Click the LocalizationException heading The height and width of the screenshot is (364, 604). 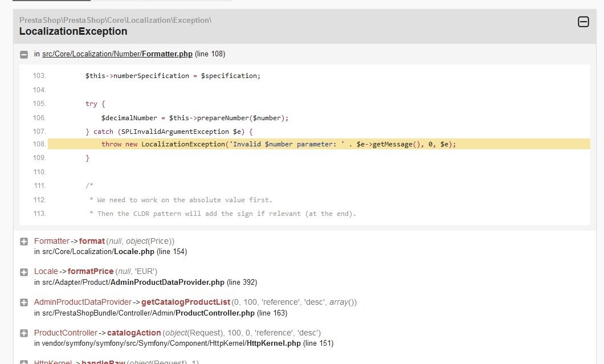tap(73, 31)
